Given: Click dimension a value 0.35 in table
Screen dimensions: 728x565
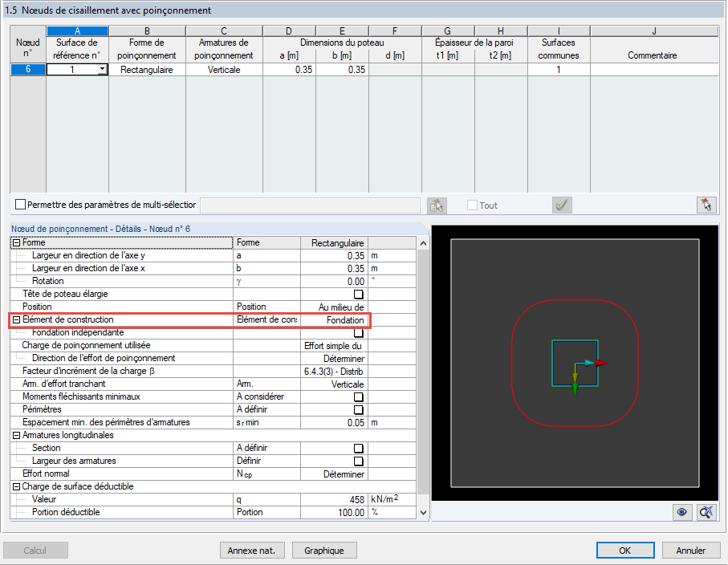Looking at the screenshot, I should coord(289,70).
